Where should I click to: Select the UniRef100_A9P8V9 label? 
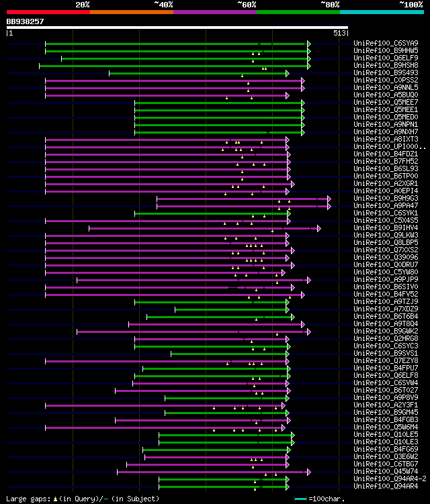[x=386, y=398]
